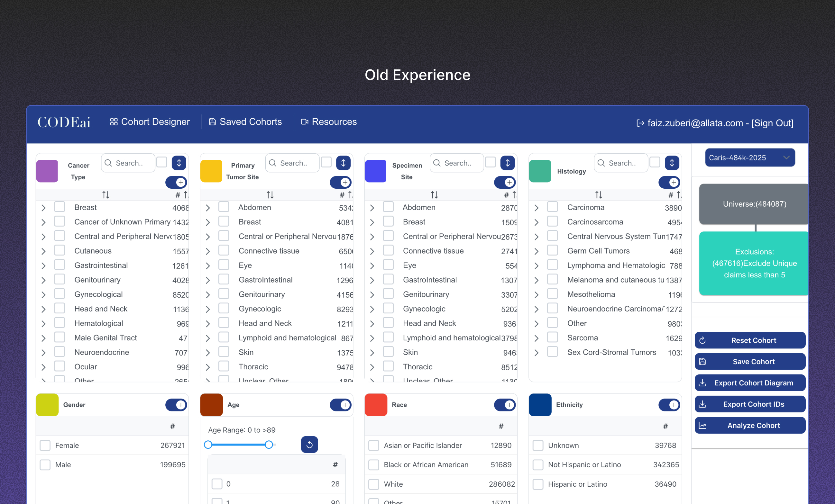Viewport: 835px width, 504px height.
Task: Select the Universe:(484087) diagram node
Action: pos(754,204)
